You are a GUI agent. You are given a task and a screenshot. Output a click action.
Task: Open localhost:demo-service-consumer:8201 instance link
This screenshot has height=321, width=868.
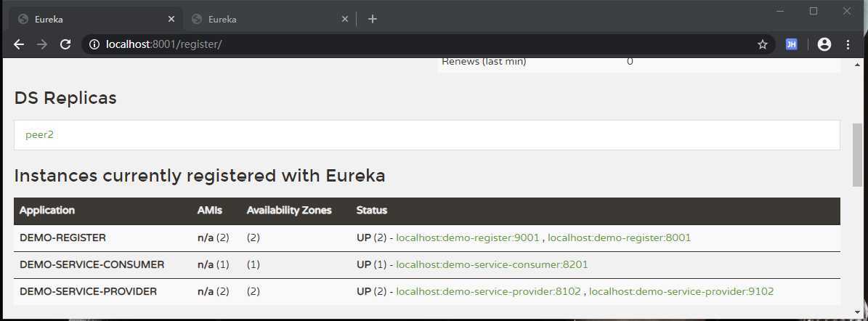492,264
